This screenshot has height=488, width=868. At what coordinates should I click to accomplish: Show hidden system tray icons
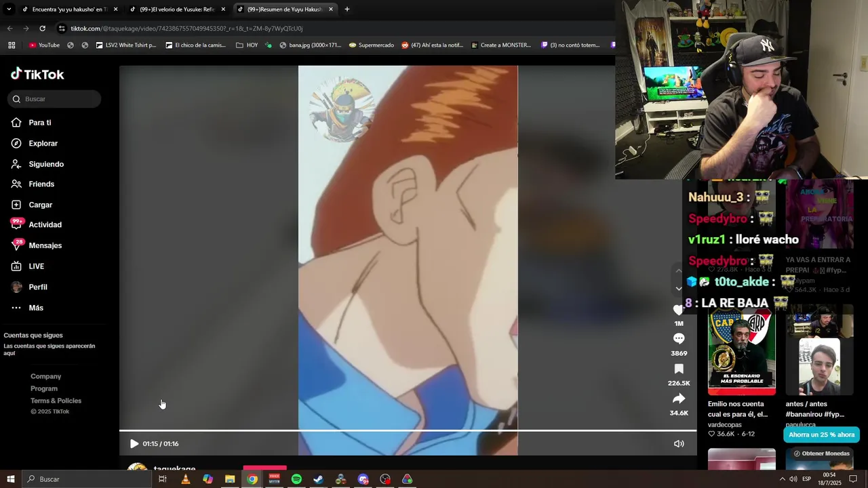(783, 479)
